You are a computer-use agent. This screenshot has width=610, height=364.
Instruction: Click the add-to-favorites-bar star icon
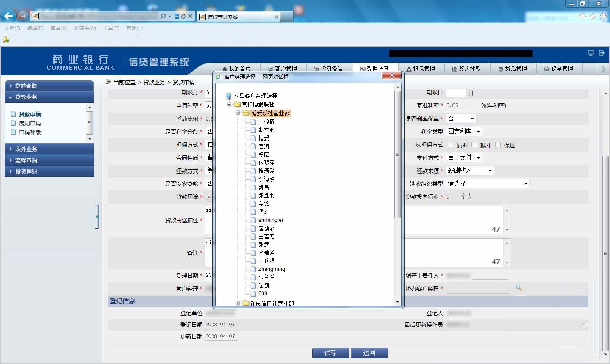pos(6,40)
